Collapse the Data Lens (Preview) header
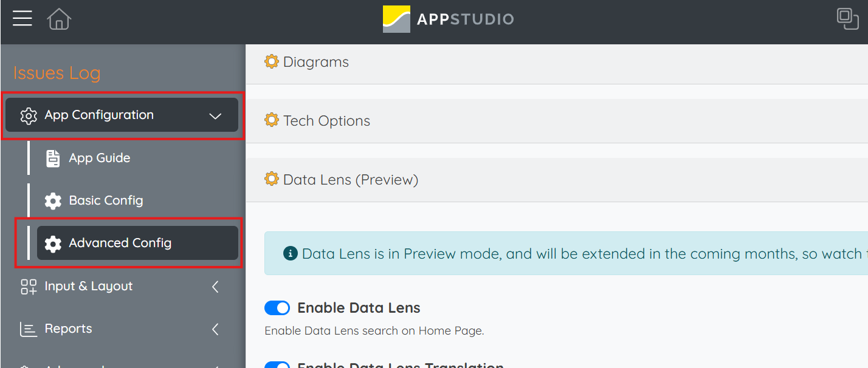Viewport: 868px width, 368px height. coord(557,180)
